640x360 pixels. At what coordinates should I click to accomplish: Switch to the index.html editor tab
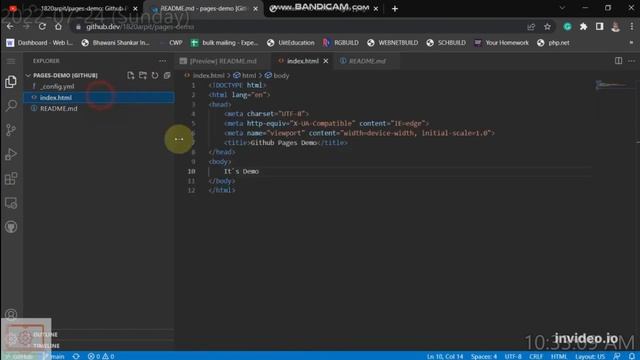pos(302,61)
